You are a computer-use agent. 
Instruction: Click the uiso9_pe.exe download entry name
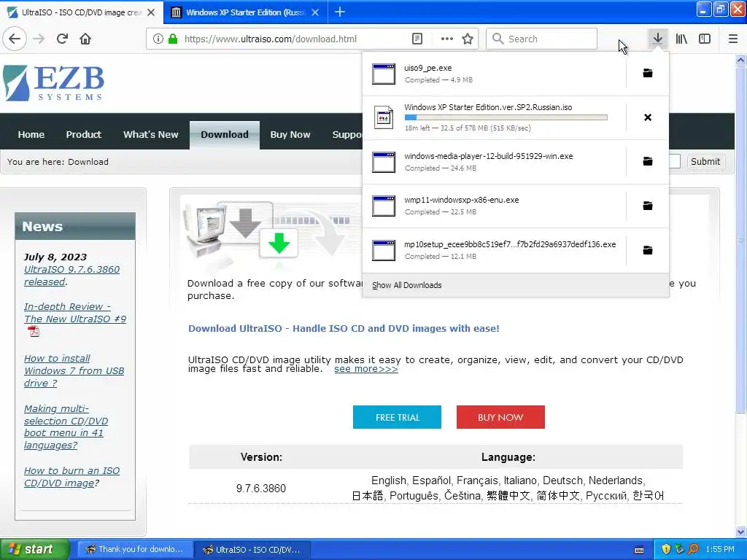[427, 68]
